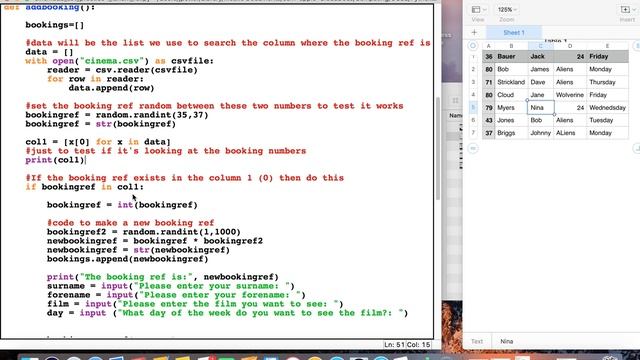Select the cell containing "James"
The image size is (640, 360).
(541, 69)
